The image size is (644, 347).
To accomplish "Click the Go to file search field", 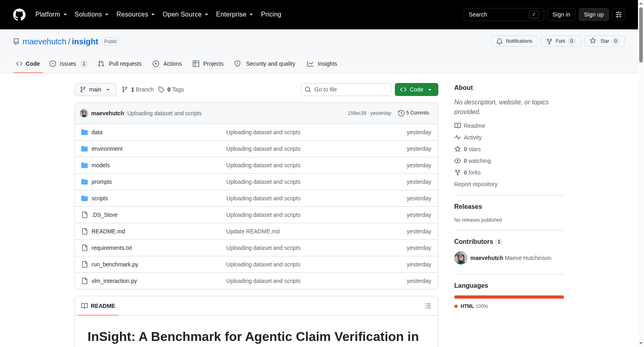I will point(346,89).
